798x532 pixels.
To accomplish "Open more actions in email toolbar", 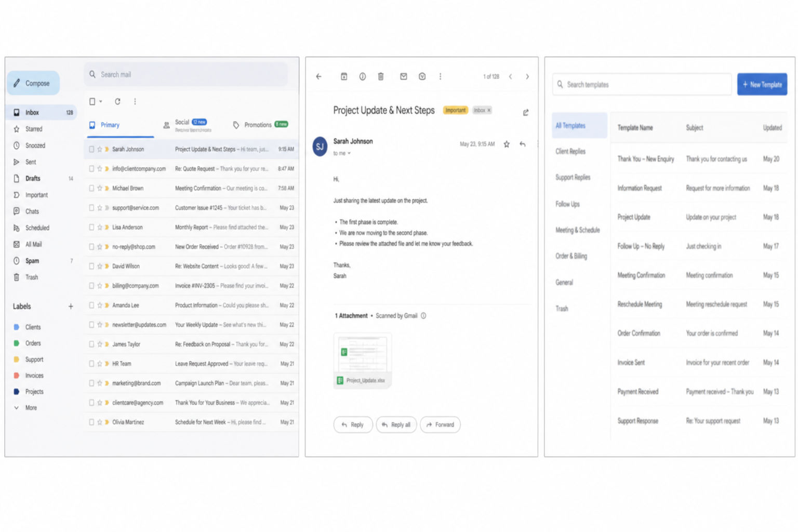I will 441,77.
